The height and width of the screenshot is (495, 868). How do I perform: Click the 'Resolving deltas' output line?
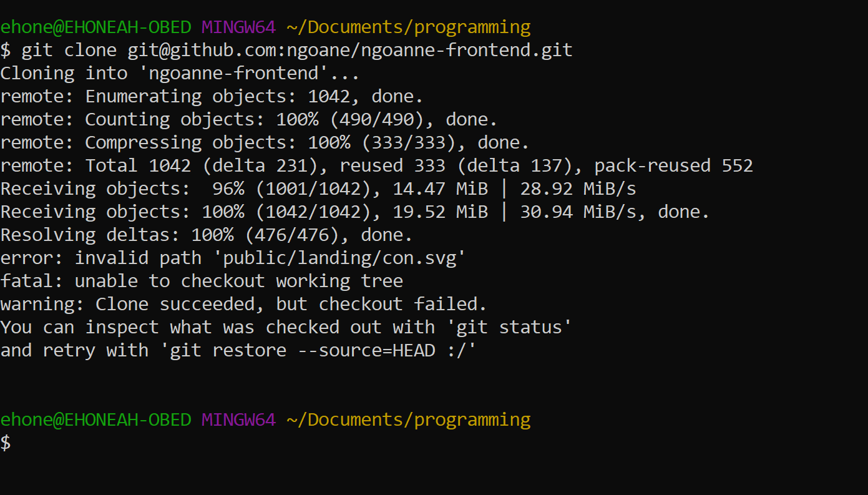(207, 235)
